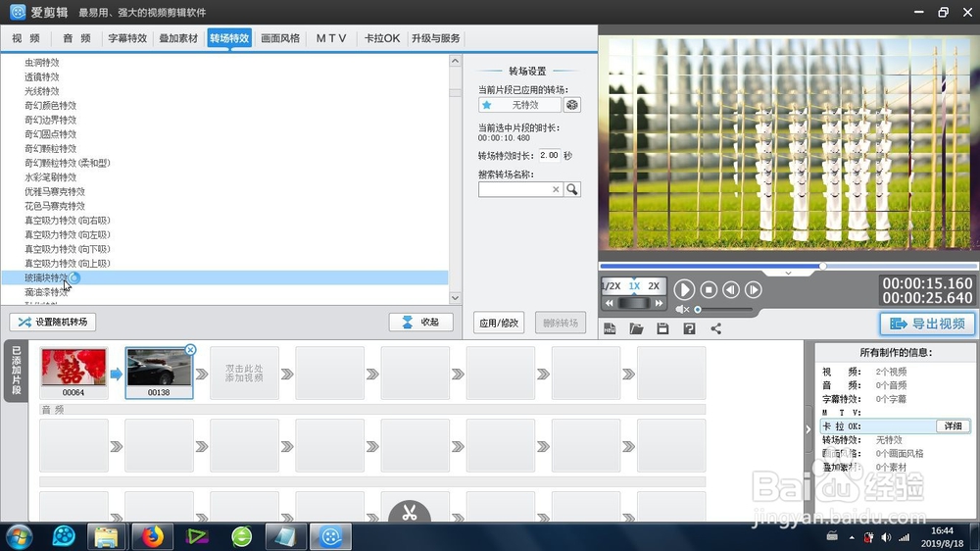Click the 详细 details button

click(954, 426)
